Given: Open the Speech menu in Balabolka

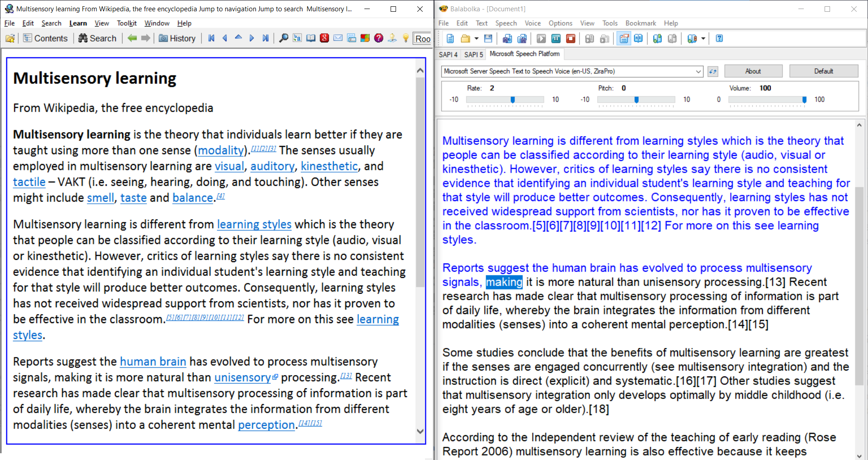Looking at the screenshot, I should pos(506,23).
